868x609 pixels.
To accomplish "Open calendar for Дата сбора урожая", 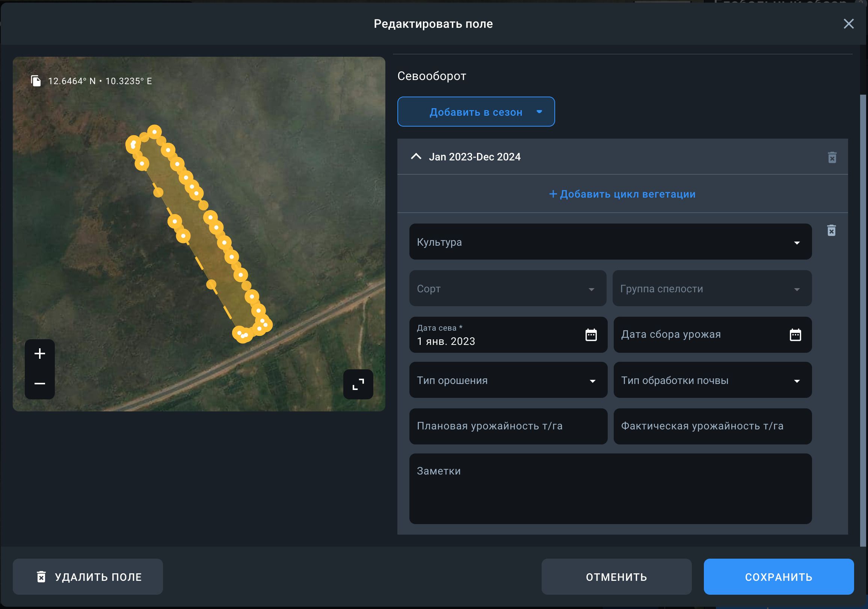I will click(x=795, y=335).
